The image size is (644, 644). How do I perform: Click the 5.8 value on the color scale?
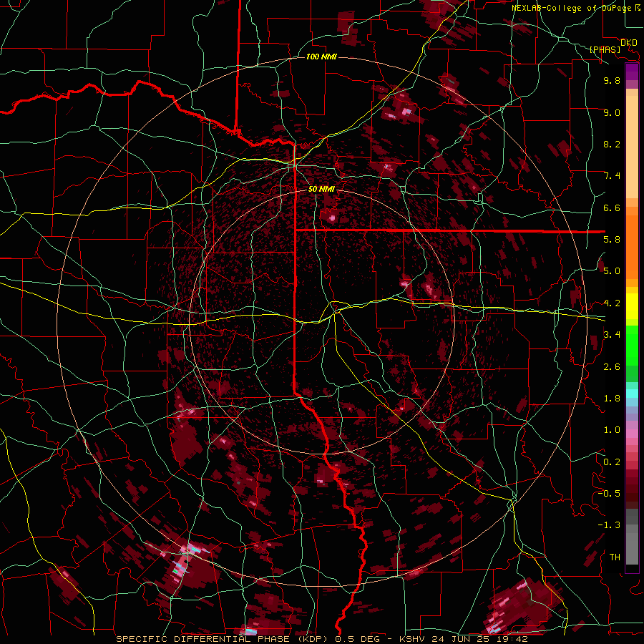pos(612,239)
